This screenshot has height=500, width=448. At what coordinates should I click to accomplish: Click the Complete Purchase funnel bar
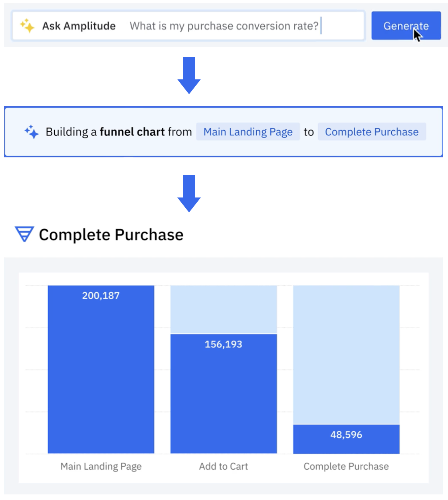(x=346, y=438)
